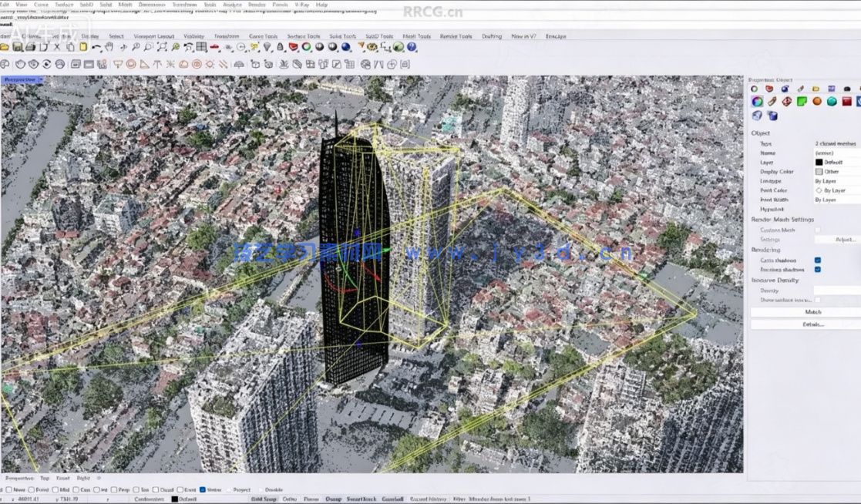Uncheck Receives shadows in Rendering section
861x504 pixels.
tap(819, 270)
